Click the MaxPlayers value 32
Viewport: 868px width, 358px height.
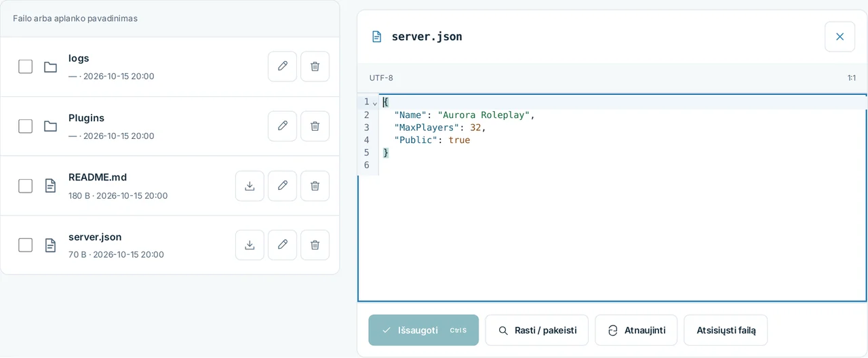(x=475, y=127)
